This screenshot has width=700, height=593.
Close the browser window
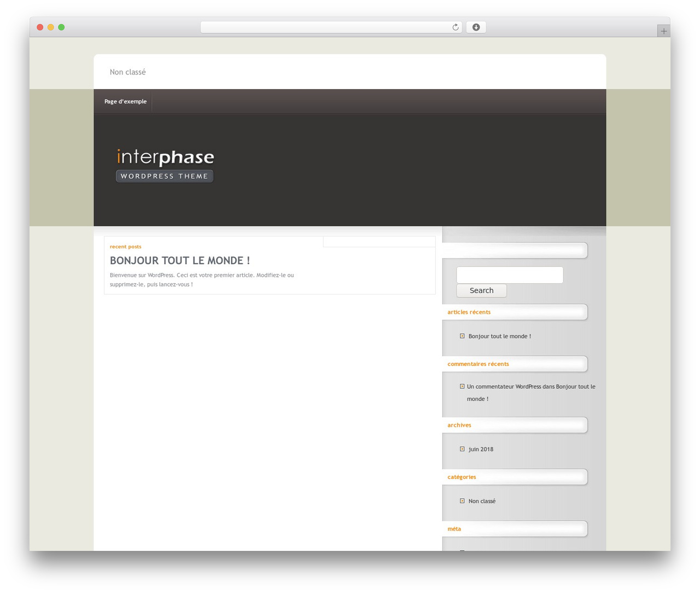40,27
